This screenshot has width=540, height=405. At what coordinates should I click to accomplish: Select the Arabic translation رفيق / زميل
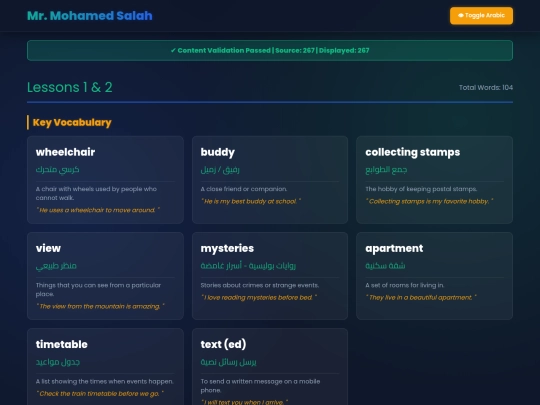tap(220, 169)
